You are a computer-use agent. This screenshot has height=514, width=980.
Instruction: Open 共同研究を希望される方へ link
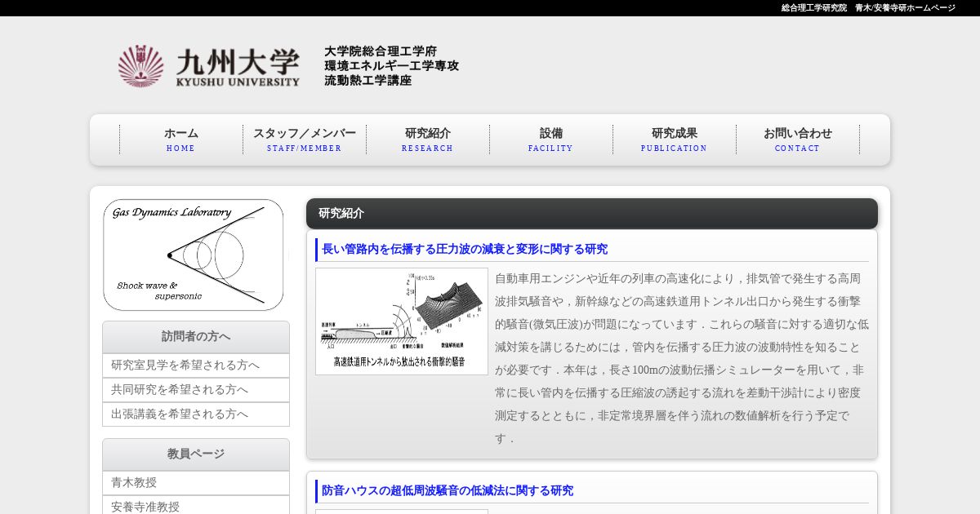[196, 390]
